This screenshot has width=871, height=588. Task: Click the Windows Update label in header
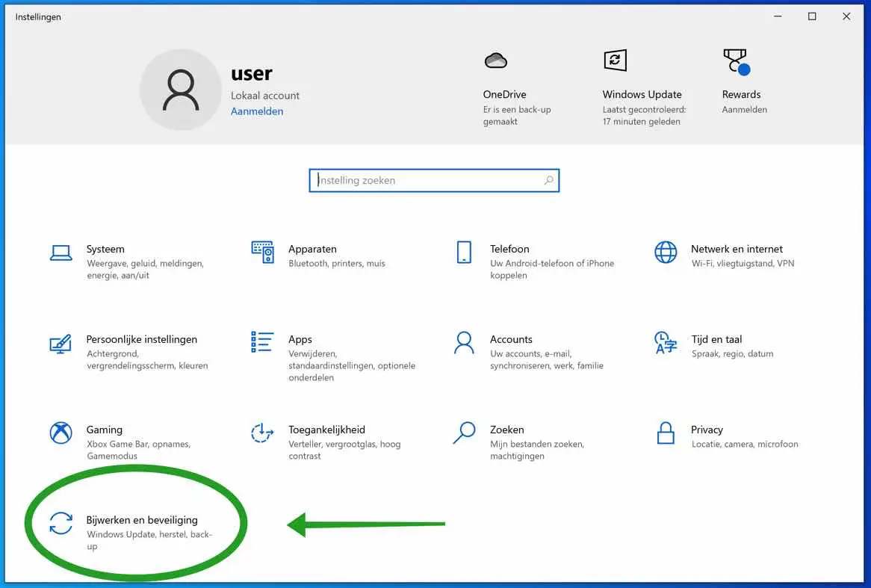click(642, 94)
